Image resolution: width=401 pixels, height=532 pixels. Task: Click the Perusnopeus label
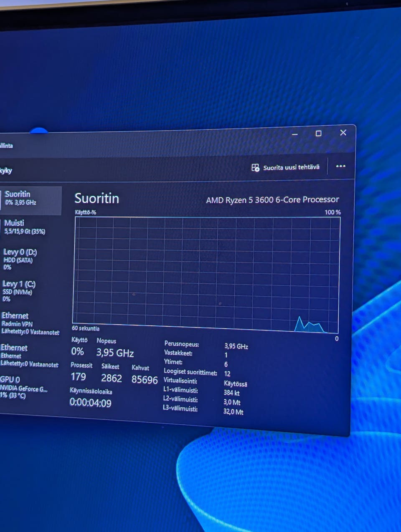[182, 344]
